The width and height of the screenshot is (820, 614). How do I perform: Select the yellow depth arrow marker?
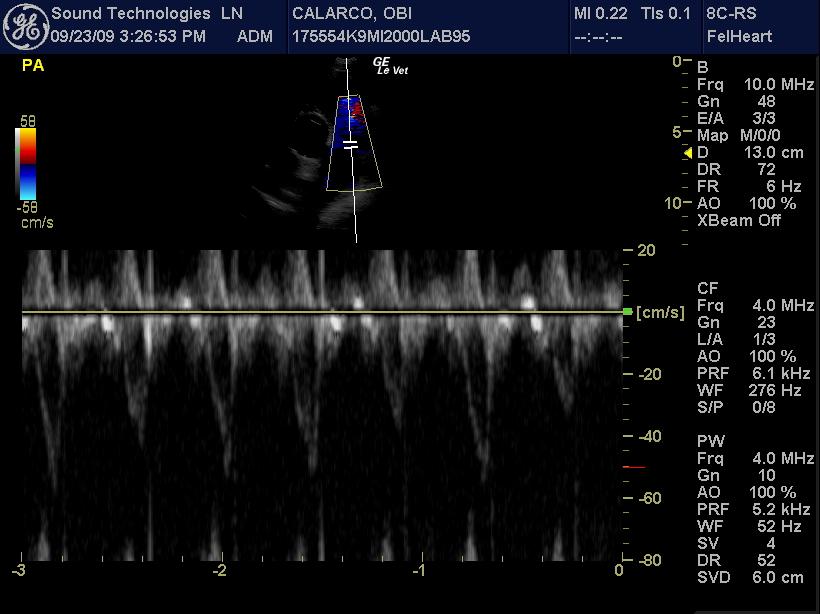688,153
